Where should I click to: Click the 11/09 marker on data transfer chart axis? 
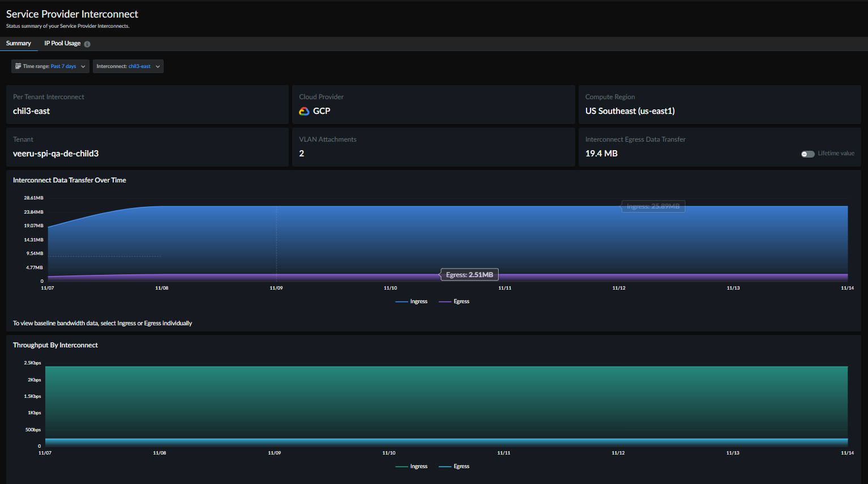point(276,288)
